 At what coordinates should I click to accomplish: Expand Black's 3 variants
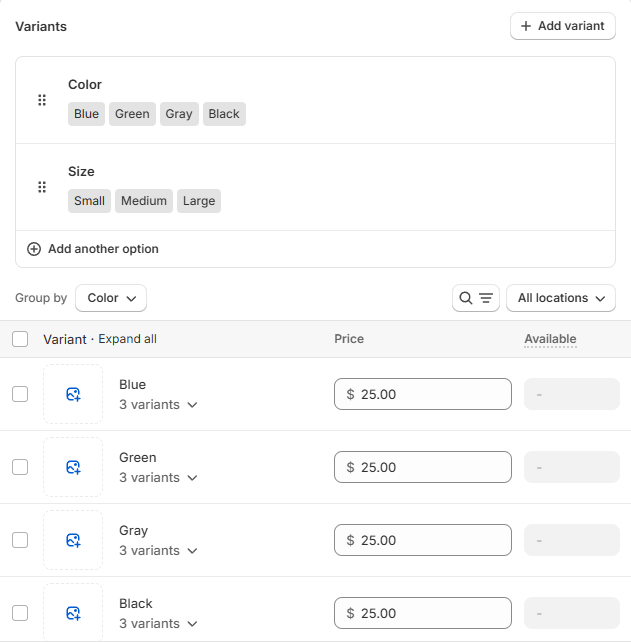[158, 623]
